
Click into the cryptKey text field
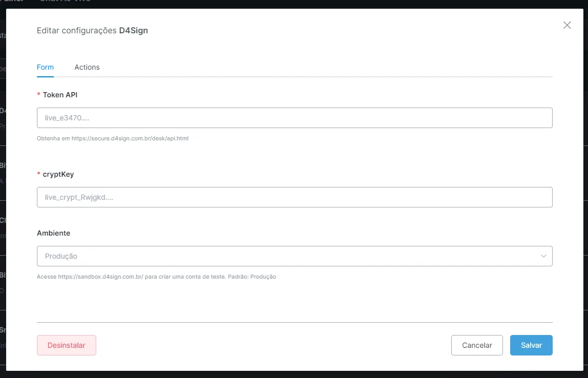click(x=295, y=197)
